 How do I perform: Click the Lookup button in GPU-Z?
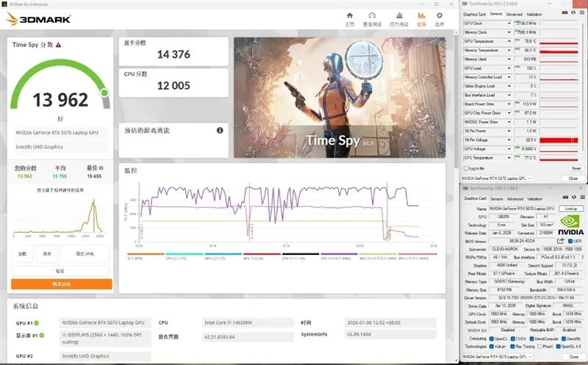[570, 209]
